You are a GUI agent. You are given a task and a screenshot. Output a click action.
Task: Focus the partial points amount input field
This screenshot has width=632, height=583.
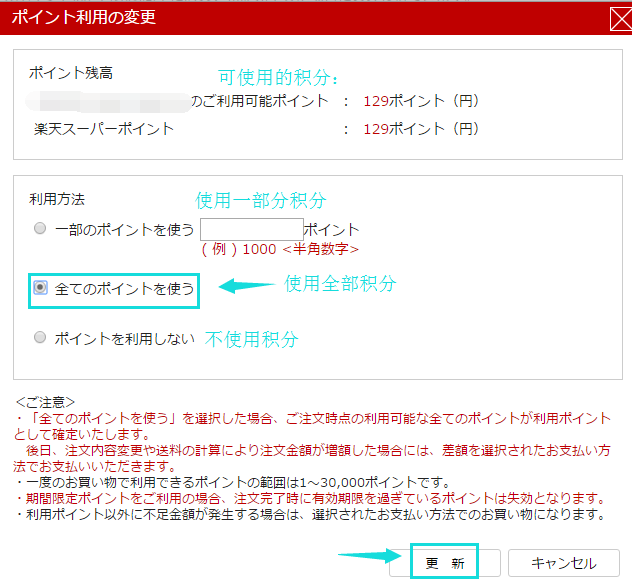click(251, 229)
